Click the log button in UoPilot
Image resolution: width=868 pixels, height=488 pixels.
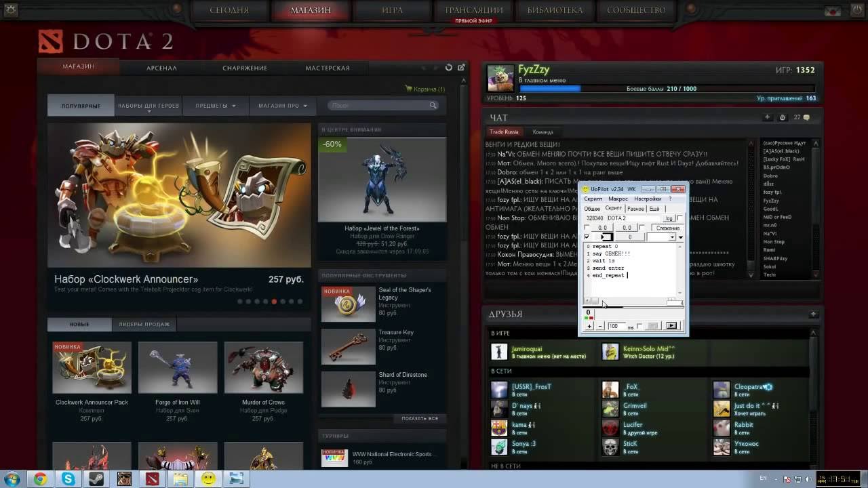(669, 218)
